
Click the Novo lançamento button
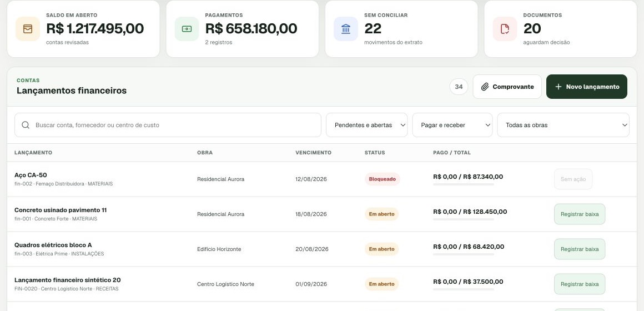pos(586,87)
